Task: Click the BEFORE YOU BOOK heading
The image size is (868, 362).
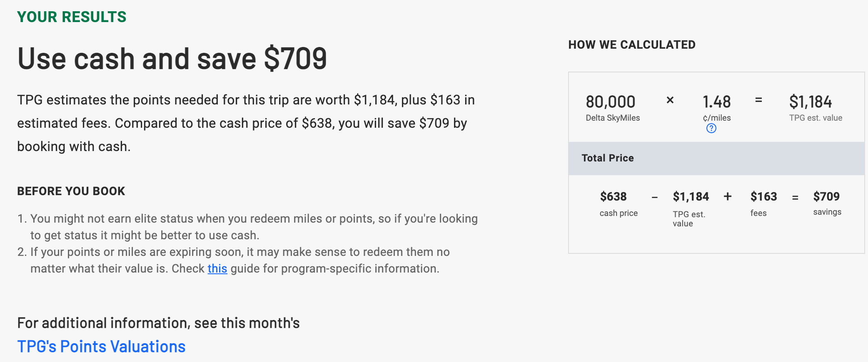Action: coord(71,191)
